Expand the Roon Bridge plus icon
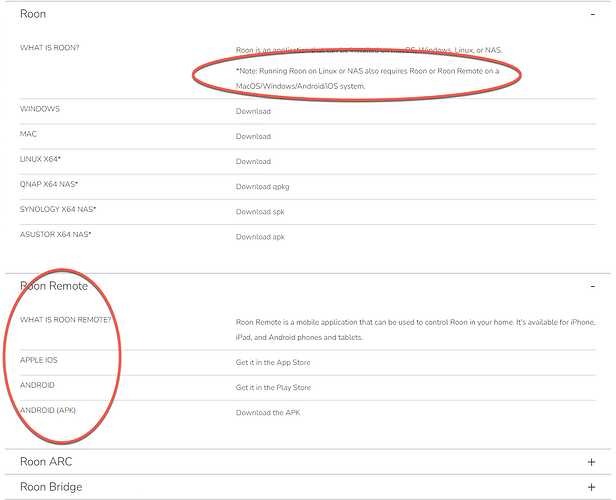 [x=591, y=487]
